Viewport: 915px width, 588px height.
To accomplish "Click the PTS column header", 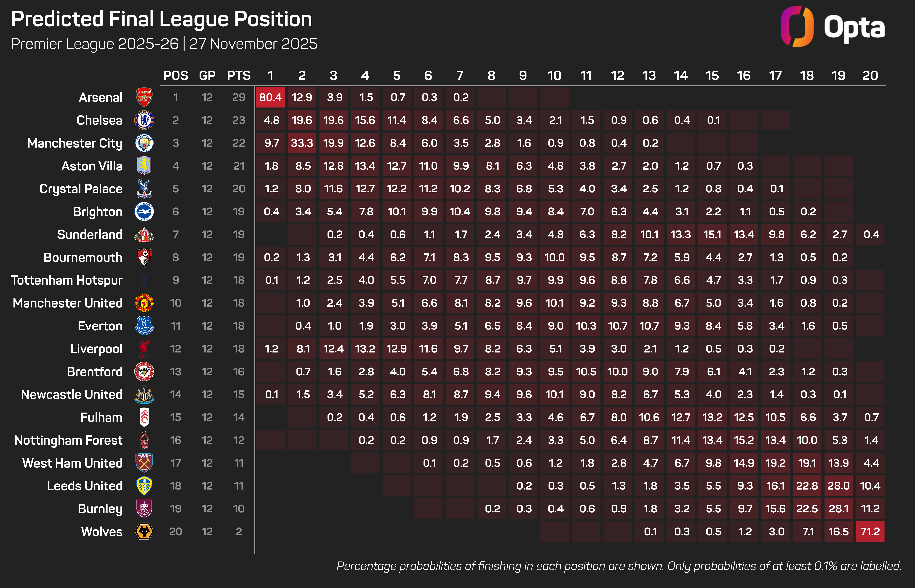I will [x=239, y=76].
